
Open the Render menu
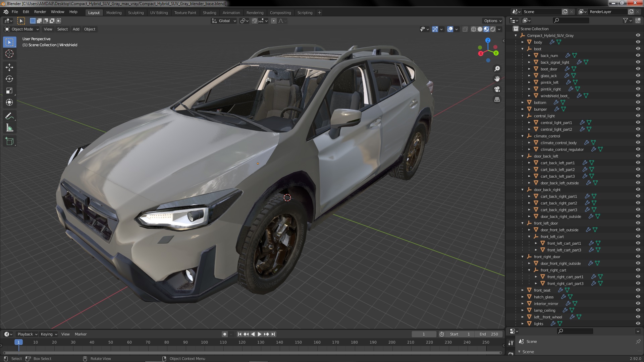click(x=40, y=12)
